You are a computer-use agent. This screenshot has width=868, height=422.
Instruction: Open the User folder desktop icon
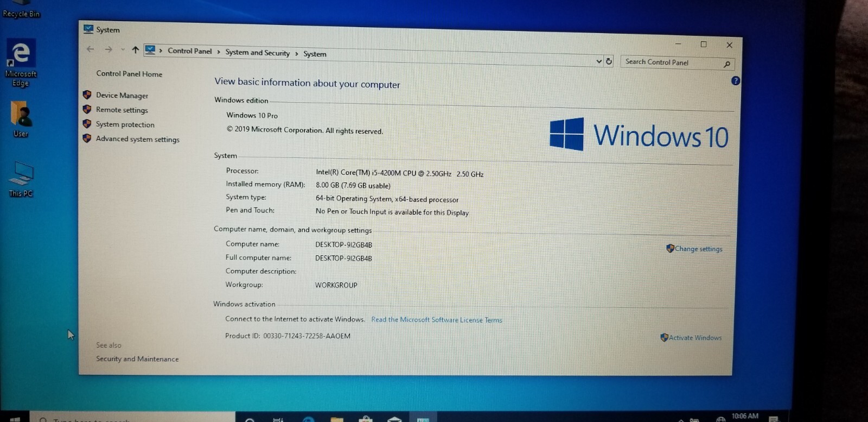[x=21, y=119]
